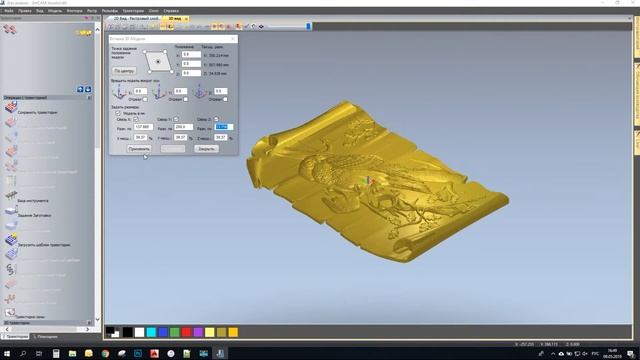Screen dimensions: 640x360
Task: Toggle the Модель в мм checkbox
Action: (118, 113)
